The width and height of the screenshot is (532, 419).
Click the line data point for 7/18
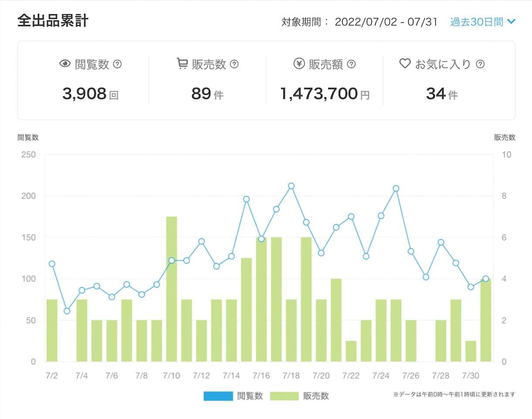[x=291, y=186]
